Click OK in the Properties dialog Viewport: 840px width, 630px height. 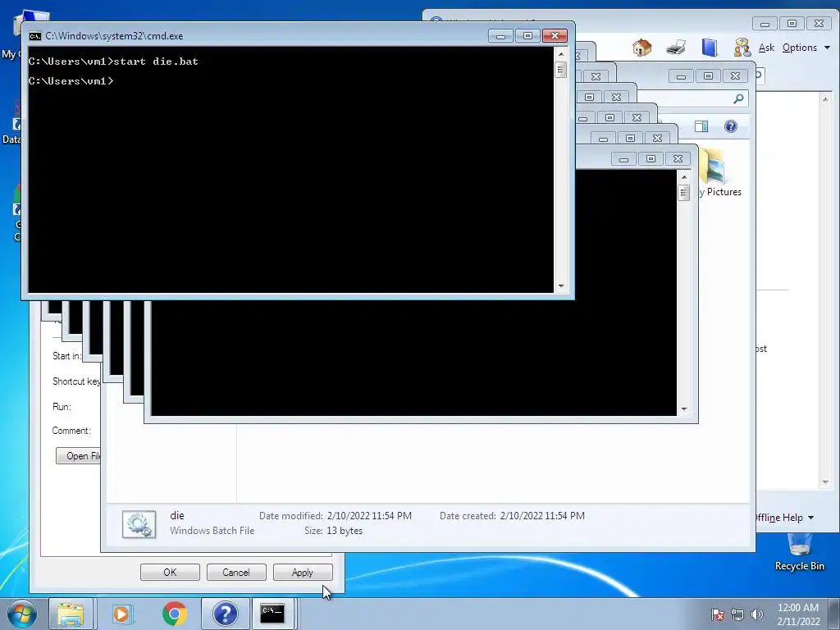[170, 572]
